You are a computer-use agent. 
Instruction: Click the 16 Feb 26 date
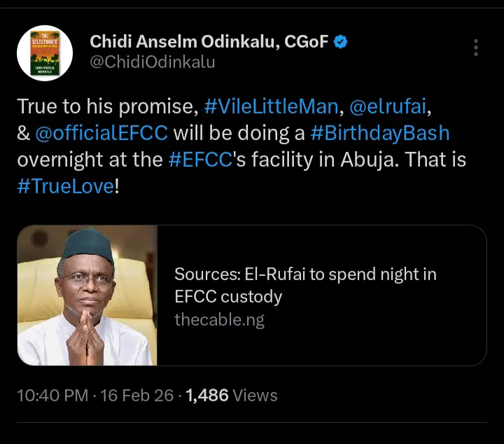point(136,396)
